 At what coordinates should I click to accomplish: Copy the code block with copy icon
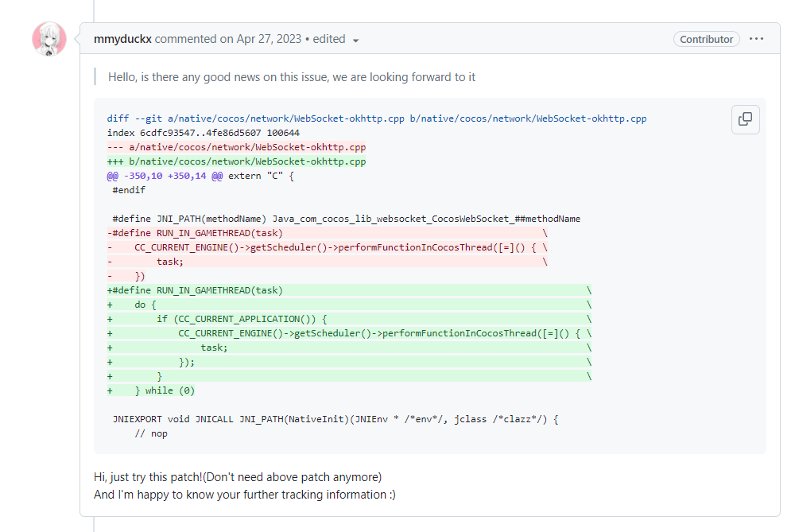point(745,119)
